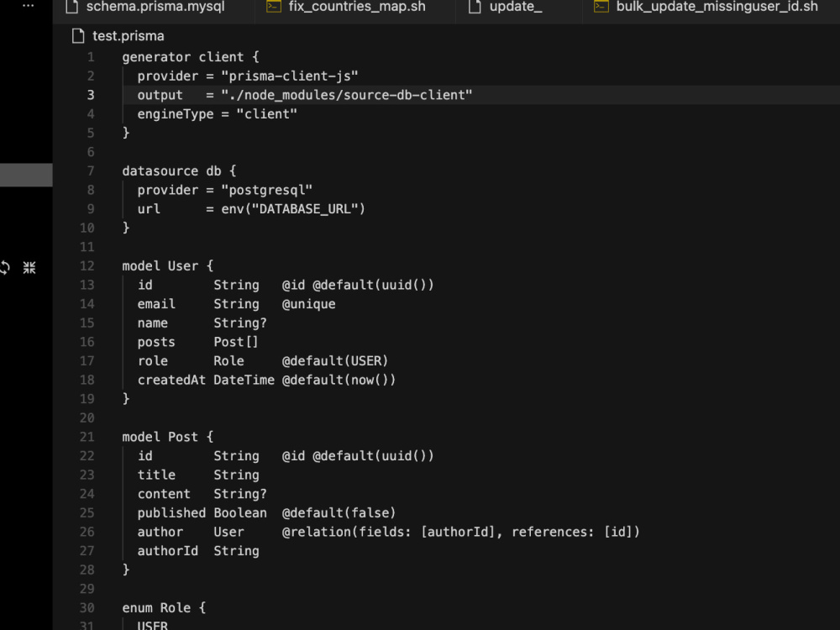Click the 'title' field name
The width and height of the screenshot is (840, 630).
click(156, 475)
